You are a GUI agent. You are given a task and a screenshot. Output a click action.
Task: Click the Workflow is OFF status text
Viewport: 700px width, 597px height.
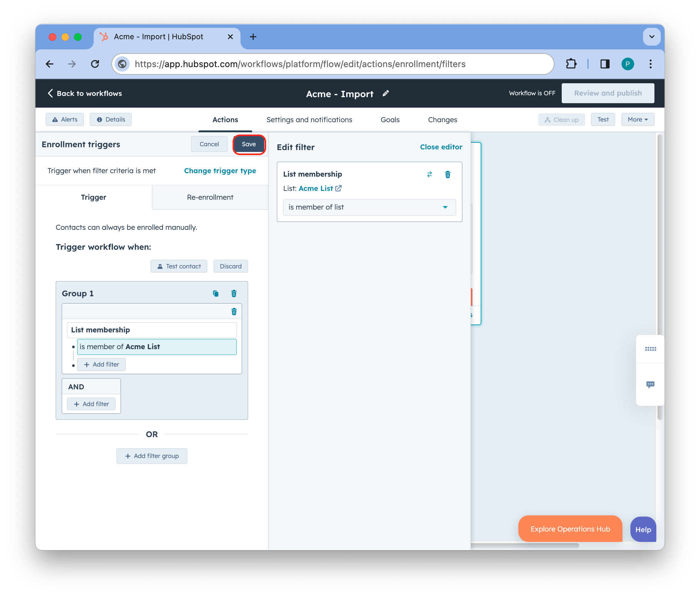tap(532, 93)
